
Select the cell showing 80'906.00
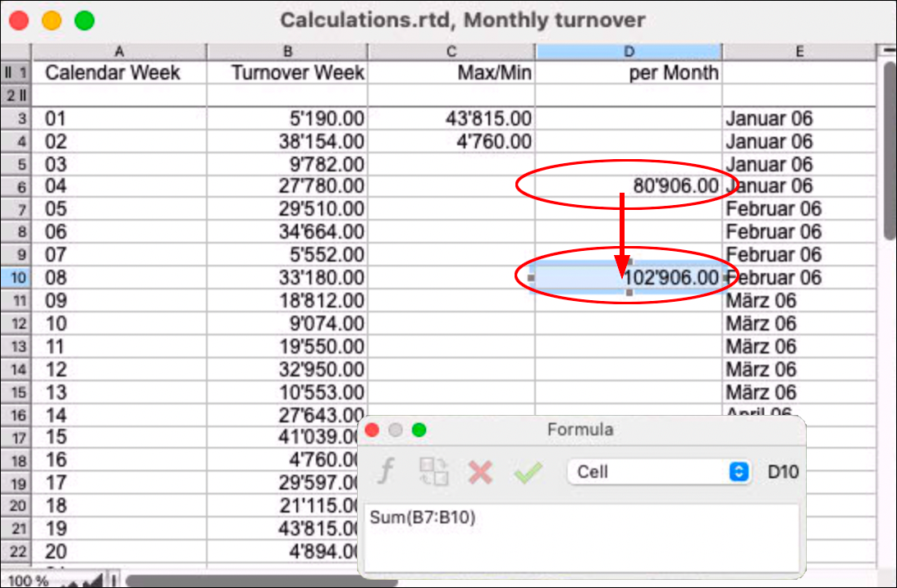[629, 186]
